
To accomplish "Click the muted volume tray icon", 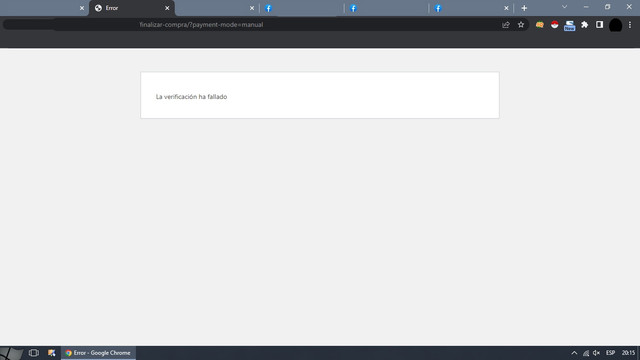I will (x=596, y=353).
